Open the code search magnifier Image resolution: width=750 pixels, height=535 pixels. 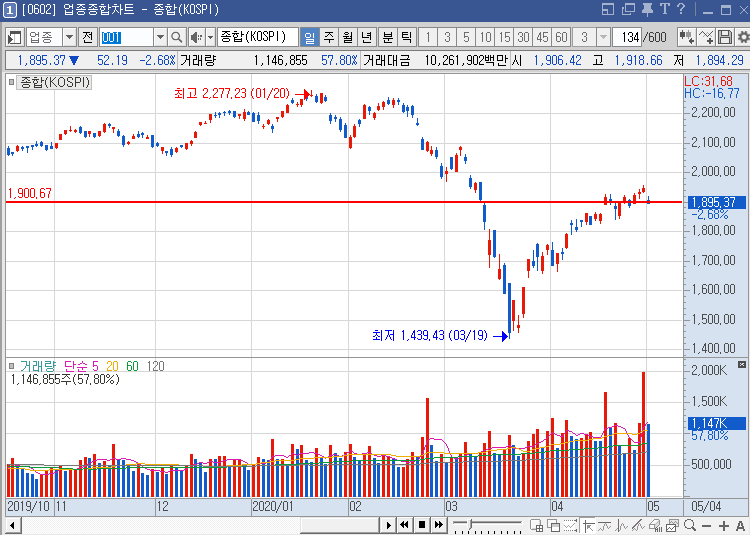click(177, 37)
